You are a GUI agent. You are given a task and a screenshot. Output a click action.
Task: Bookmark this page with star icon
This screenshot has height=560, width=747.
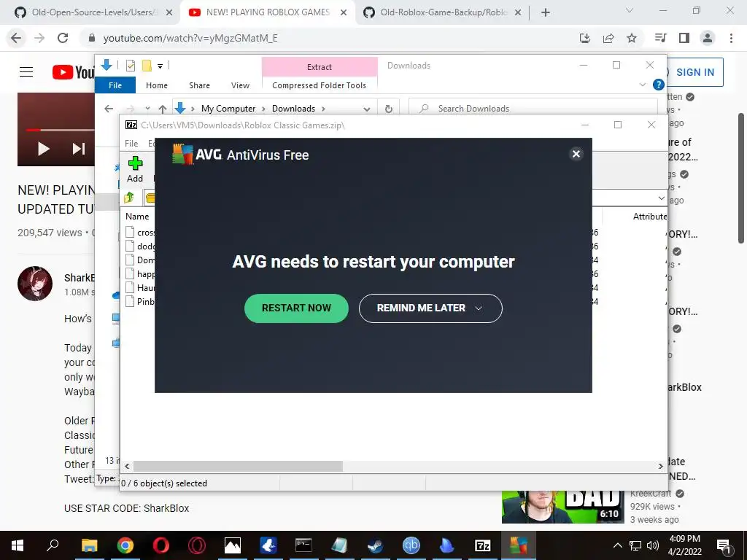point(632,38)
